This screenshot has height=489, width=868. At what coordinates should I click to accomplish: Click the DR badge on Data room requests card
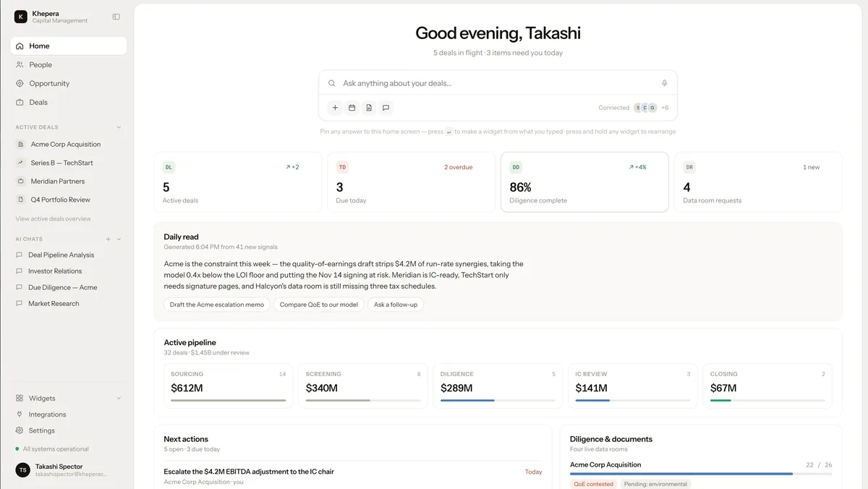(x=689, y=167)
